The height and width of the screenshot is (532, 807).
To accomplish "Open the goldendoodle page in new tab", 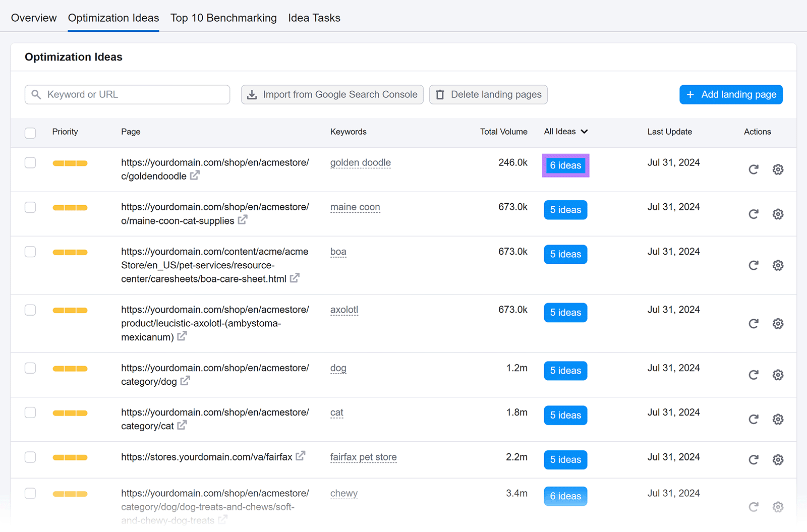I will 196,175.
